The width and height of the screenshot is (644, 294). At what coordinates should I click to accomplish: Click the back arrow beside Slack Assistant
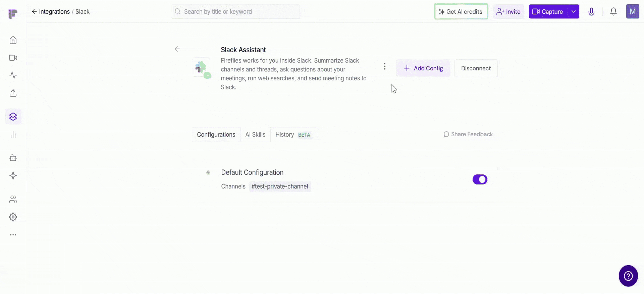point(177,49)
